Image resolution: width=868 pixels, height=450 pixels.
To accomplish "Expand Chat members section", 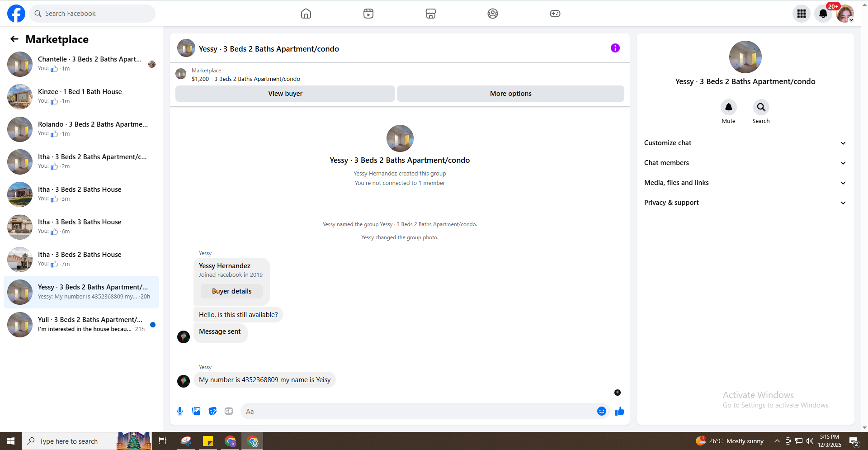I will pos(745,163).
